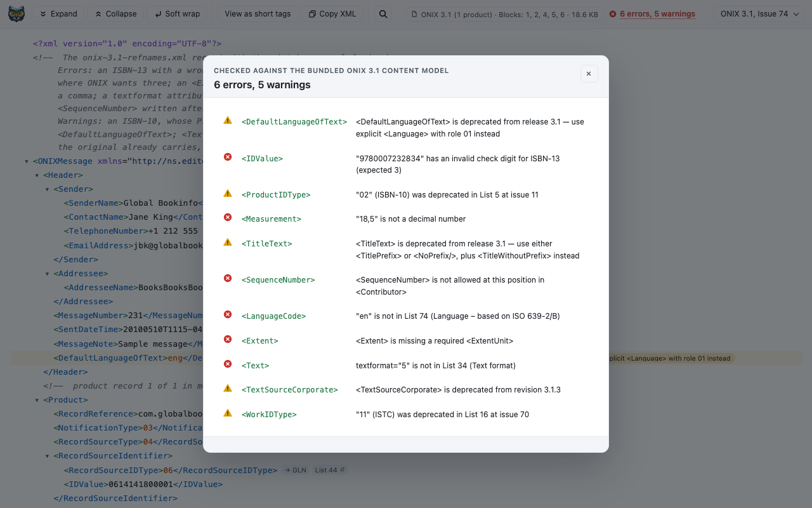Jump to <LanguageCode> issue
Screen dimensions: 812x508
tap(274, 316)
